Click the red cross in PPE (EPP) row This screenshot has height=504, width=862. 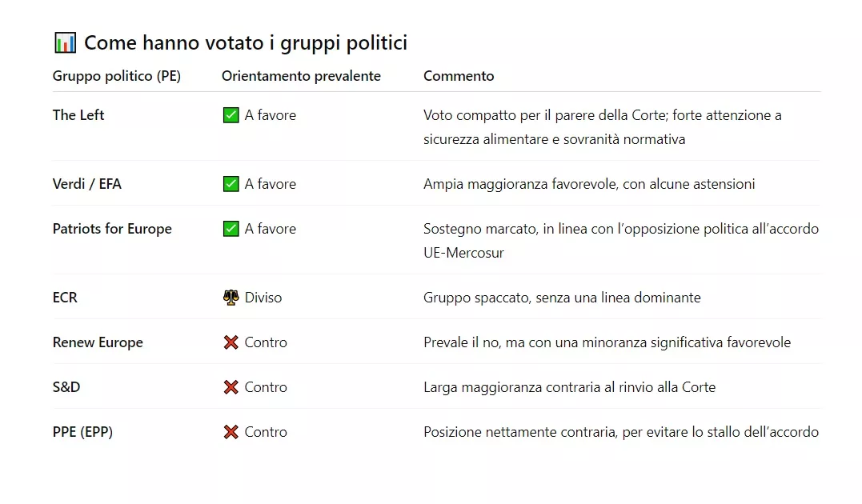tap(231, 432)
